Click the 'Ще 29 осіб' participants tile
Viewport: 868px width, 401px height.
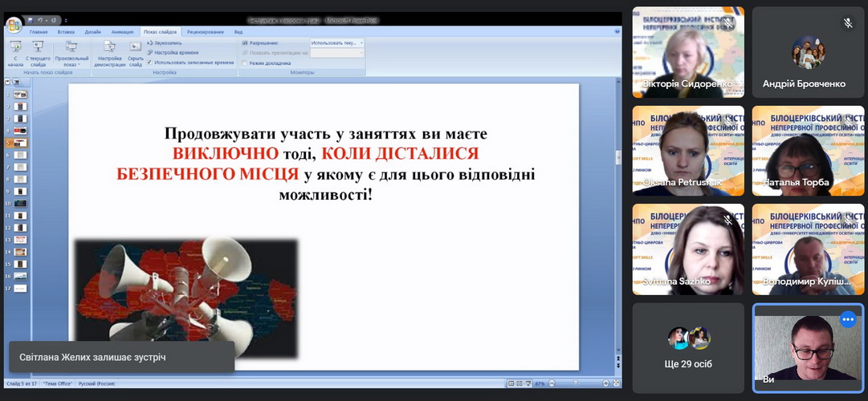coord(688,347)
